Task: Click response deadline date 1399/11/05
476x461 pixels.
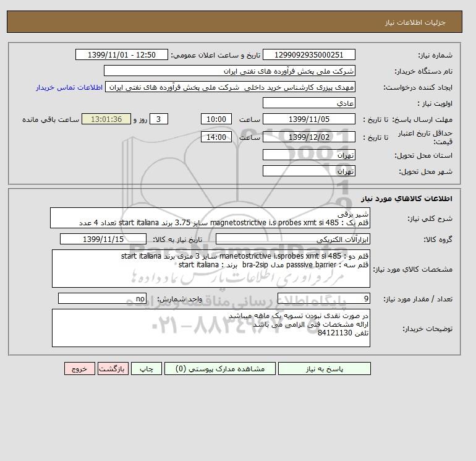Action: coord(308,119)
